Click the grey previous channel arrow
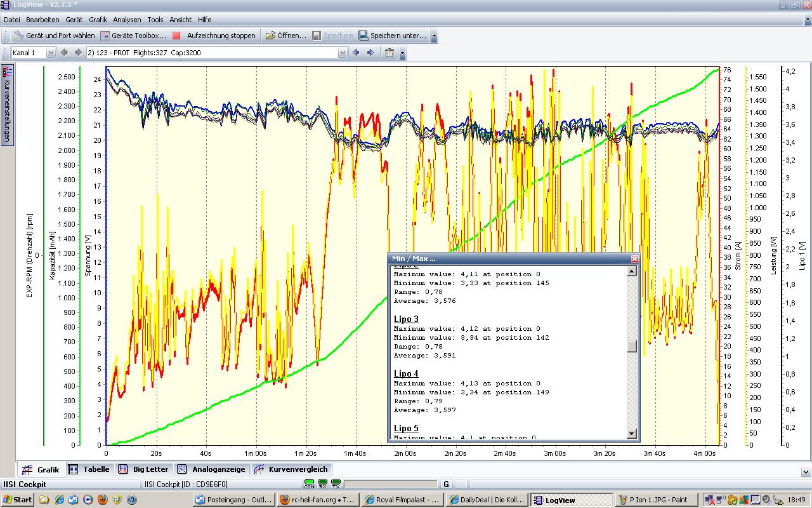 [x=64, y=53]
